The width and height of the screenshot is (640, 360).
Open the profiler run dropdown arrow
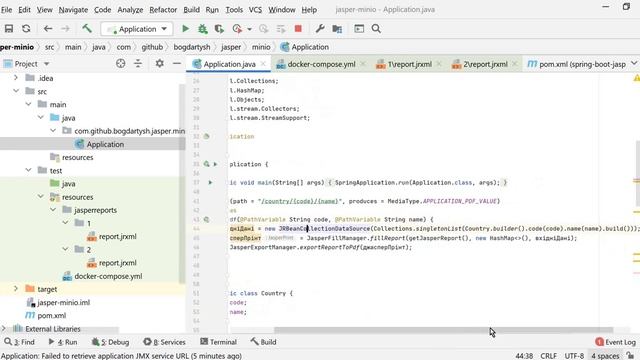click(x=249, y=29)
